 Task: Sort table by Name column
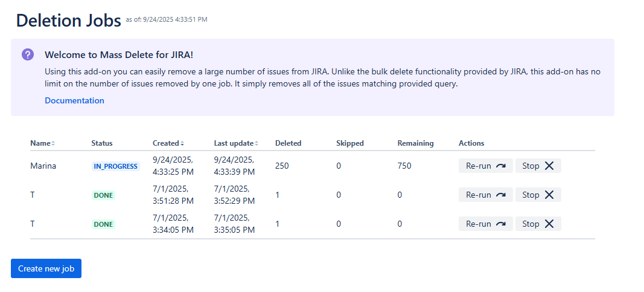click(x=40, y=143)
